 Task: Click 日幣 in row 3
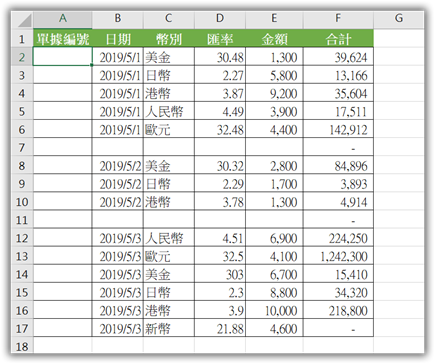tap(158, 76)
